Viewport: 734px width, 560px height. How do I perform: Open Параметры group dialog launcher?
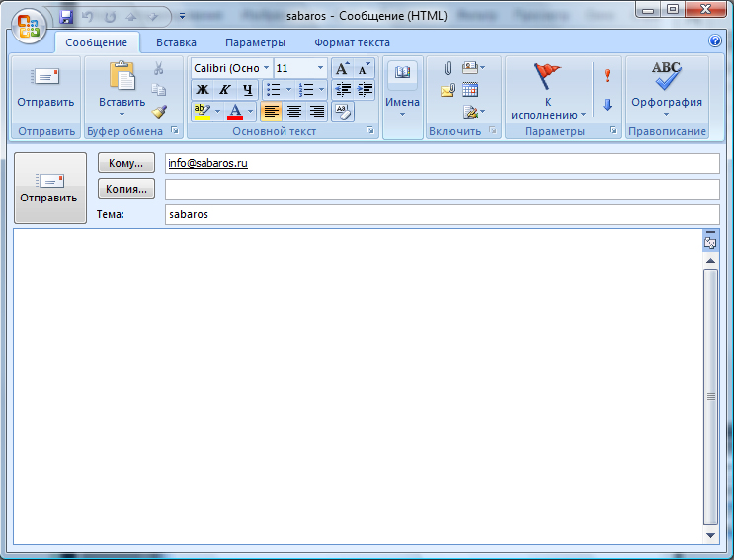(612, 130)
